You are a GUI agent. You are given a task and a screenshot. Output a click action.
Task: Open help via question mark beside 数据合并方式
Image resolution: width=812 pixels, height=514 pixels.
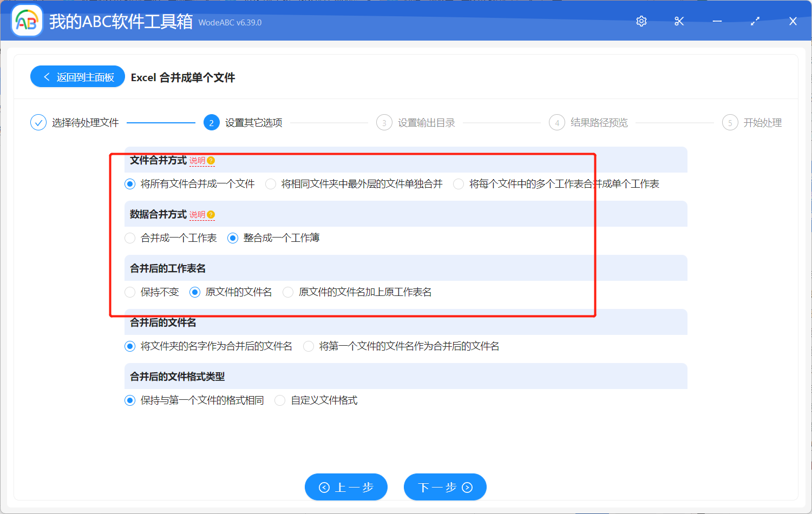[x=211, y=214]
